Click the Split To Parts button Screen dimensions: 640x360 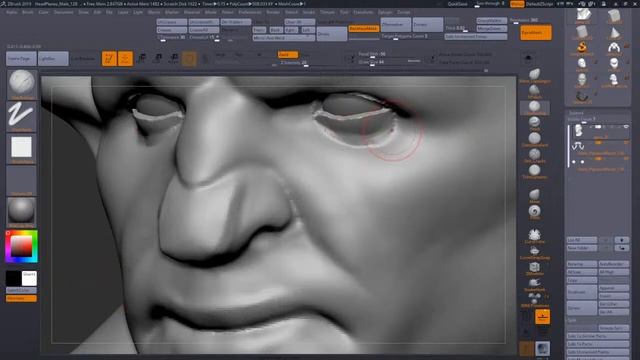pyautogui.click(x=598, y=344)
